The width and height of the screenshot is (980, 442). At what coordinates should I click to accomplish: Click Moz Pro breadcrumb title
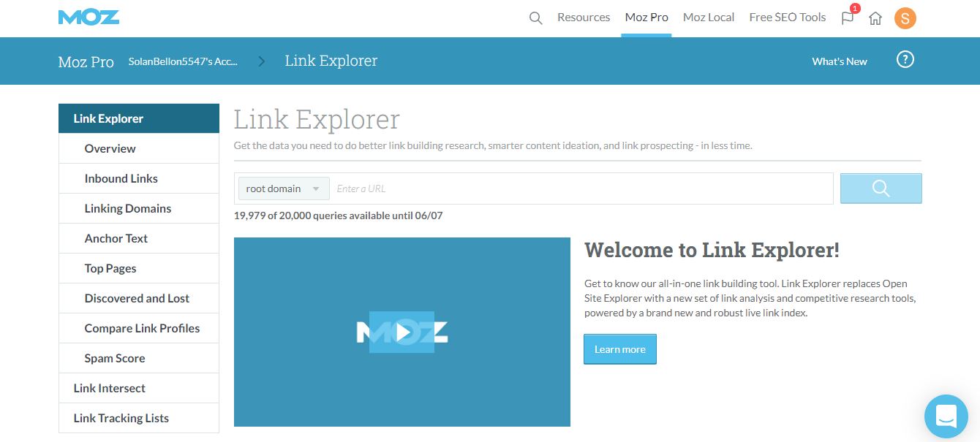tap(86, 62)
